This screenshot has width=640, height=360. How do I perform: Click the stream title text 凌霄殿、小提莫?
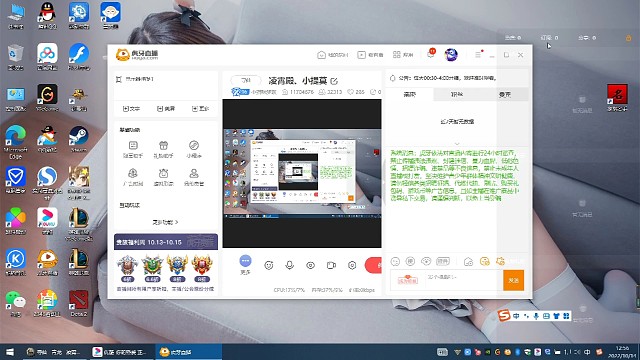click(298, 81)
